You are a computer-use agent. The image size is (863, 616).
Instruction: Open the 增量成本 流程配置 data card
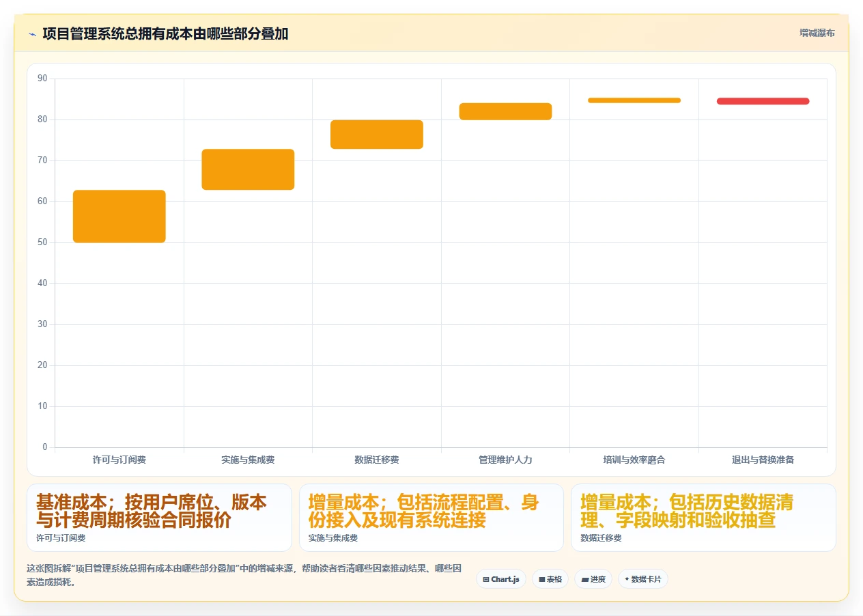(431, 518)
